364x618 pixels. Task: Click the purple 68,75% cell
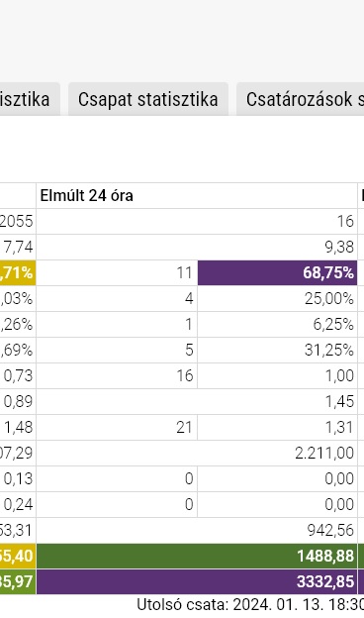[x=277, y=272]
